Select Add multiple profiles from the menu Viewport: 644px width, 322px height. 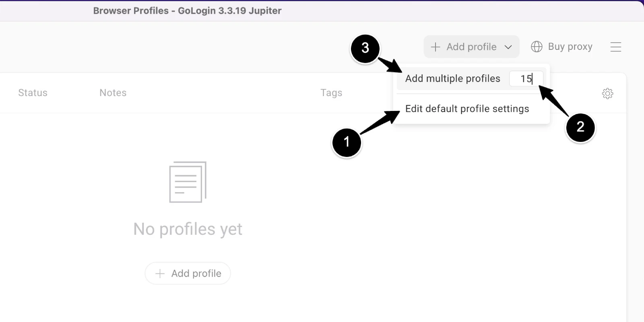(452, 78)
